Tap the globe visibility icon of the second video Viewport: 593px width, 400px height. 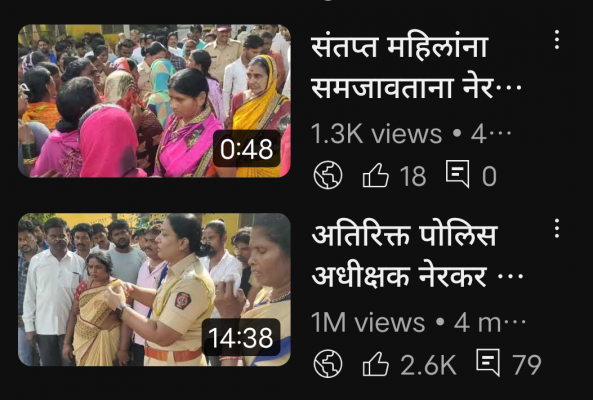pos(328,364)
